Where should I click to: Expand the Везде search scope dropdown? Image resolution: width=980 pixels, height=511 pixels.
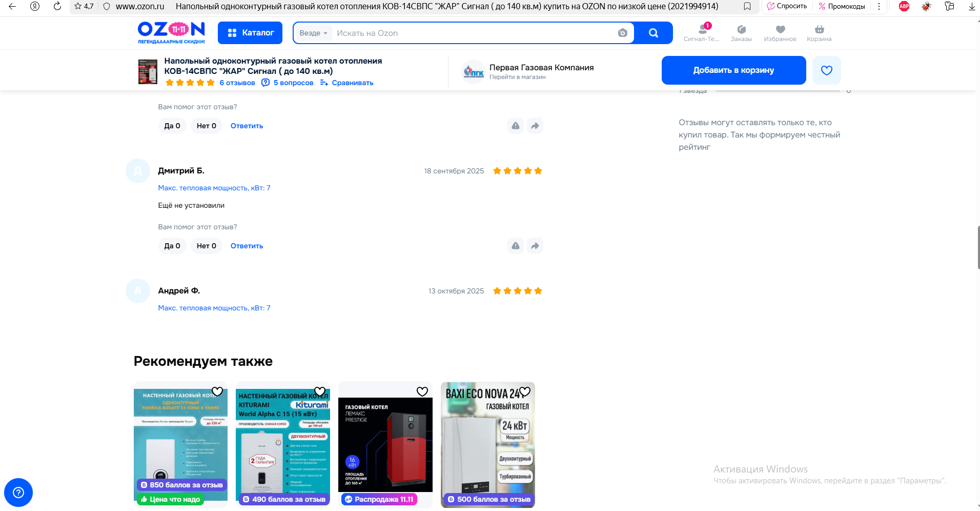(x=313, y=33)
